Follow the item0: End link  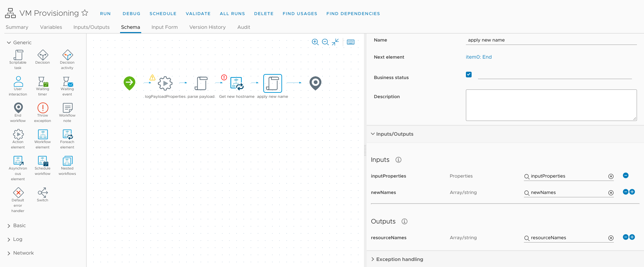[x=479, y=57]
